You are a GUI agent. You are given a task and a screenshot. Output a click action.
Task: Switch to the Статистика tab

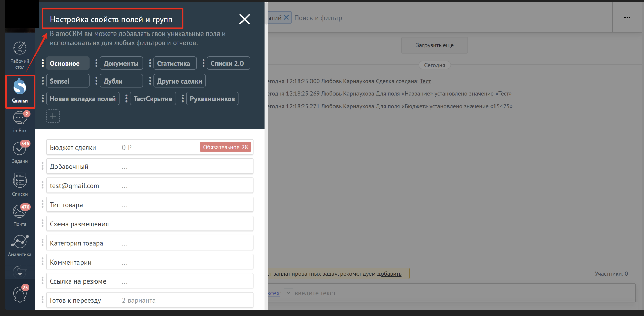[175, 63]
